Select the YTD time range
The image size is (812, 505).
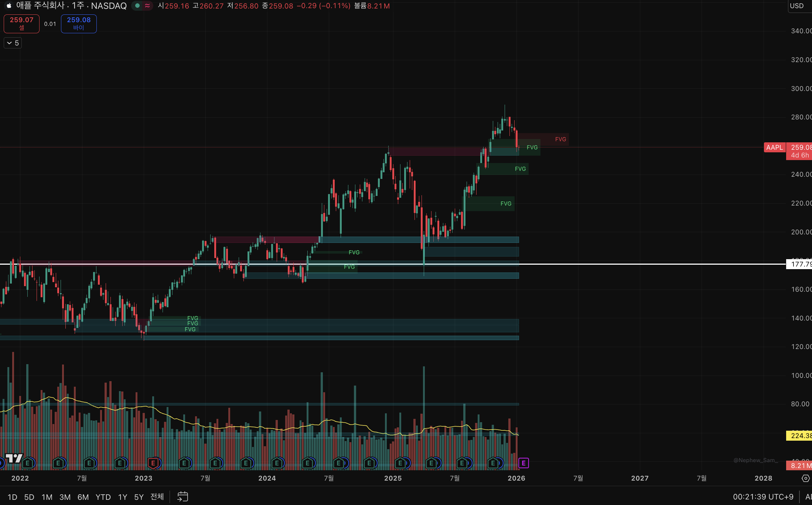pyautogui.click(x=103, y=497)
